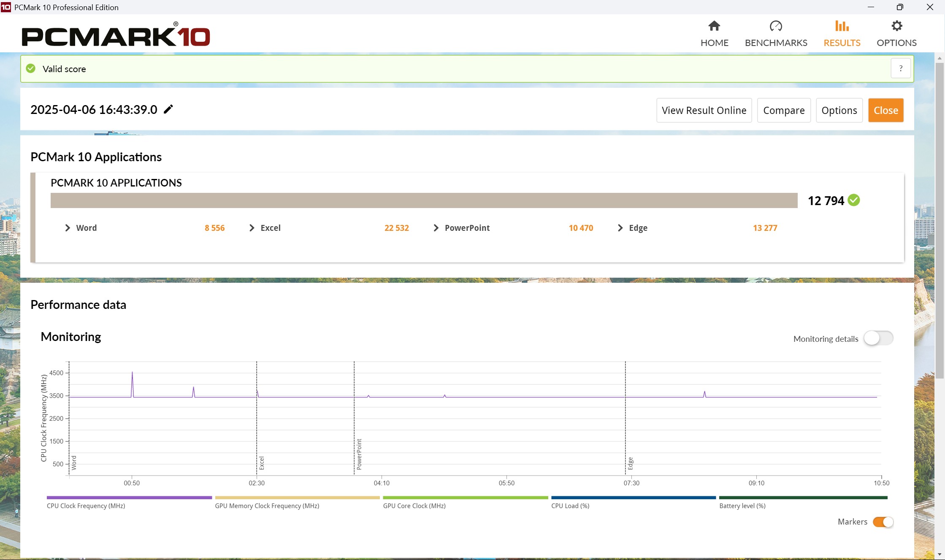Screen dimensions: 945x560
Task: Expand the PowerPoint score details
Action: coord(436,228)
